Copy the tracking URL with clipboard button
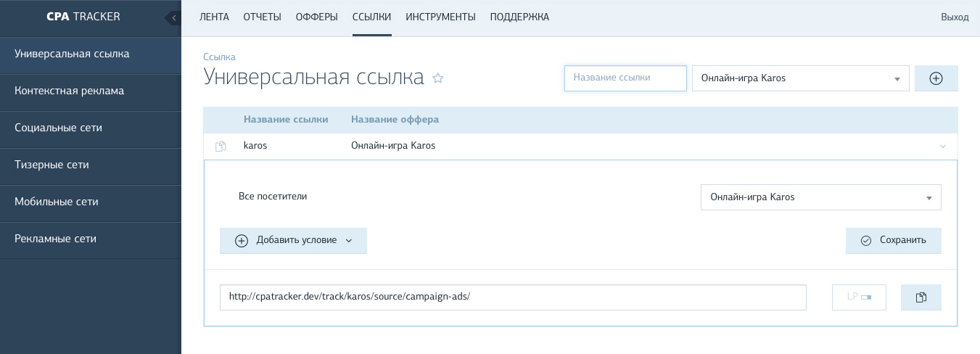Image resolution: width=980 pixels, height=354 pixels. pos(921,297)
